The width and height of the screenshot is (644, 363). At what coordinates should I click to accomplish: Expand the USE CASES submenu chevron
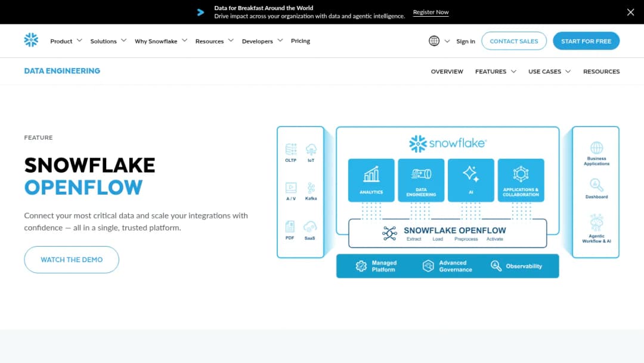click(x=568, y=72)
